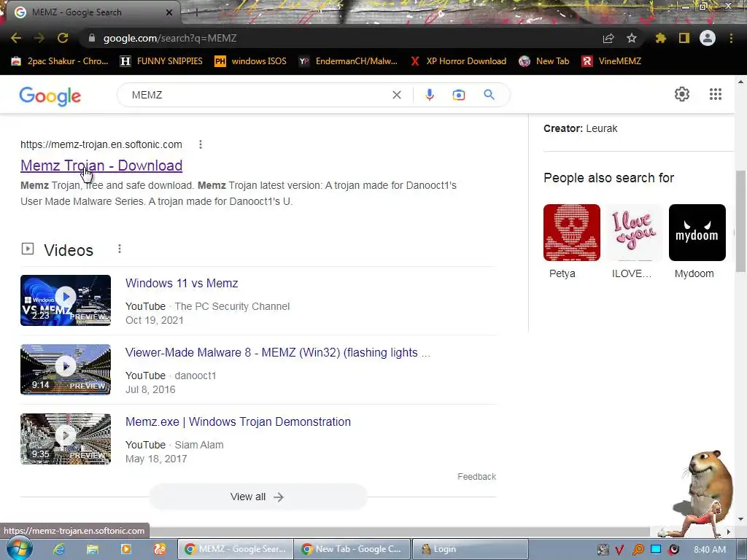Click the orange magnifier tray icon
Image resolution: width=747 pixels, height=560 pixels.
[638, 550]
